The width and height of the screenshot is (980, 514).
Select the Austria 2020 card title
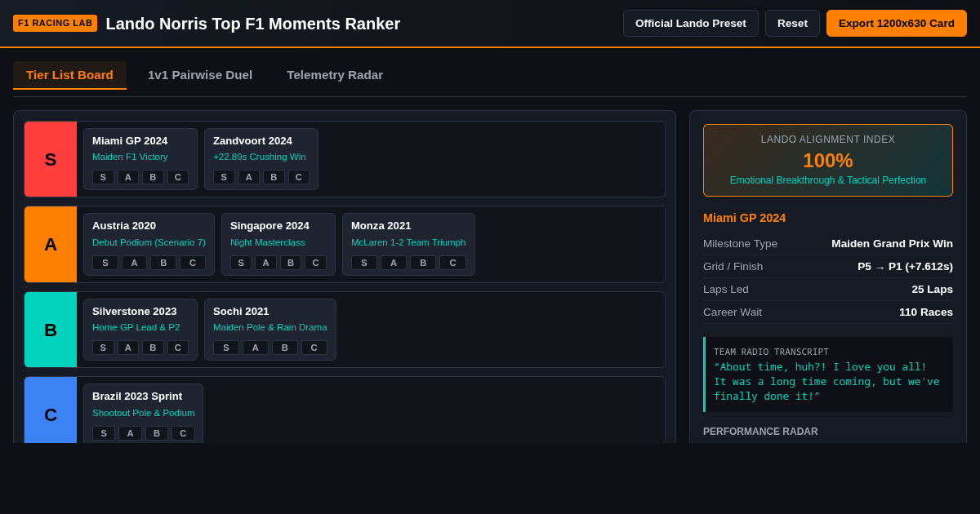coord(124,225)
